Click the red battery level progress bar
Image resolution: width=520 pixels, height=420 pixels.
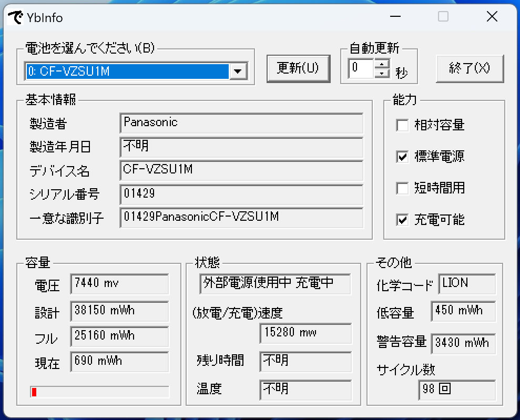click(x=99, y=392)
